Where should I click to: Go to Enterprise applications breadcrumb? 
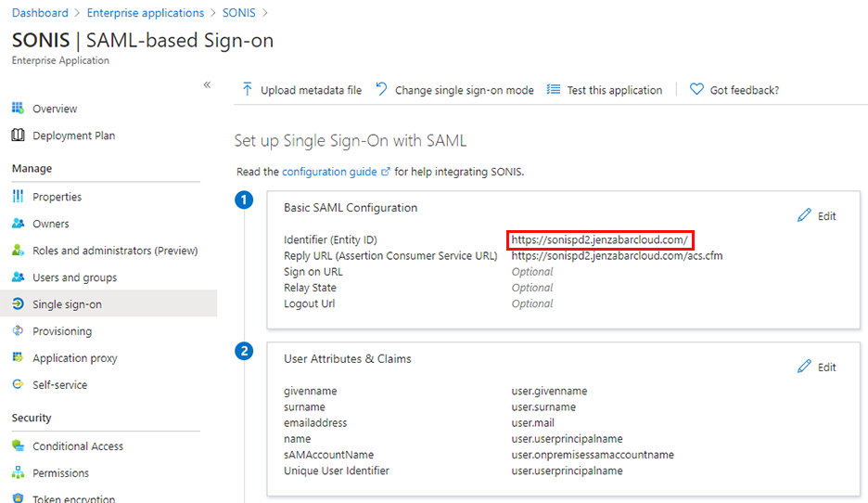pyautogui.click(x=146, y=13)
